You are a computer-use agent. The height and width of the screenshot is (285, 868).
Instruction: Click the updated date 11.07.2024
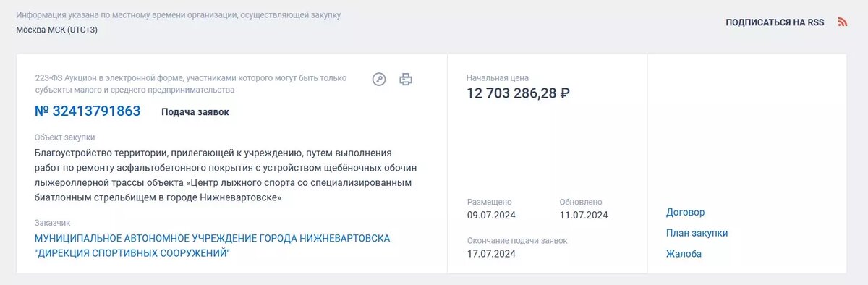point(584,215)
